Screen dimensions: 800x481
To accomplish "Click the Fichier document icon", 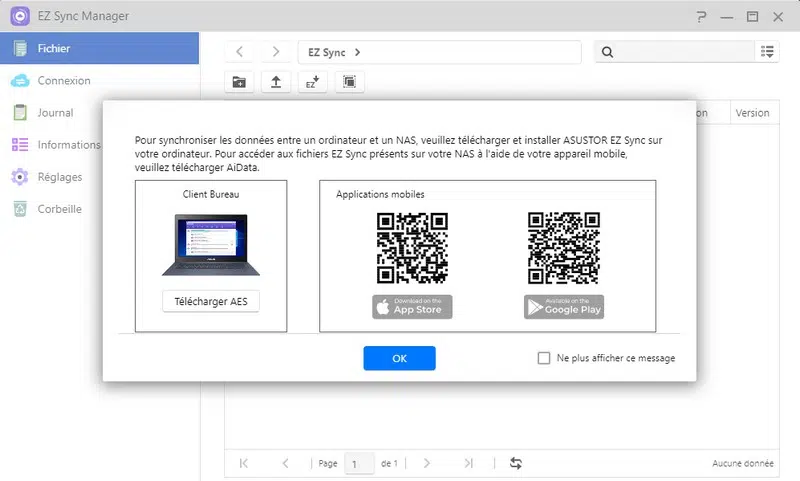I will tap(20, 48).
